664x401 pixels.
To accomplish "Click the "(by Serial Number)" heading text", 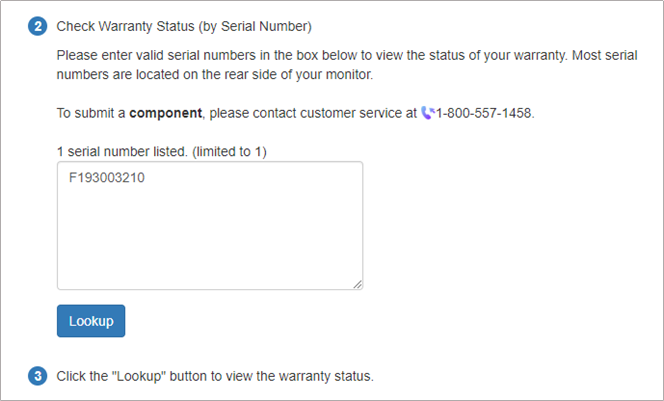I will point(255,26).
